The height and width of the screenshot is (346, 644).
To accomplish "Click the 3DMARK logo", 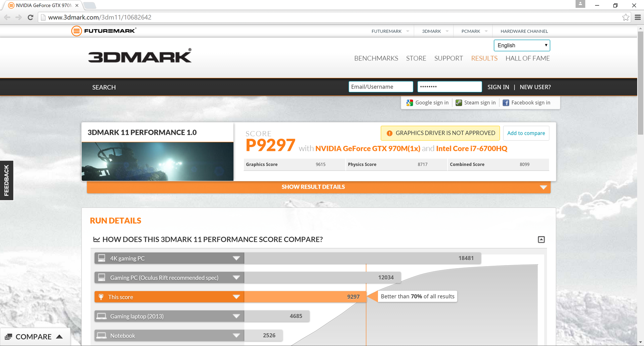I will (140, 56).
